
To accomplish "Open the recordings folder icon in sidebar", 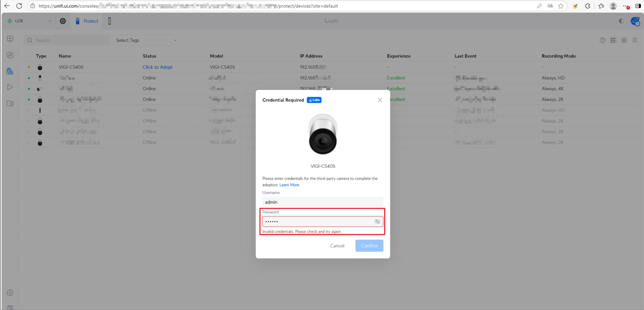I will click(10, 104).
